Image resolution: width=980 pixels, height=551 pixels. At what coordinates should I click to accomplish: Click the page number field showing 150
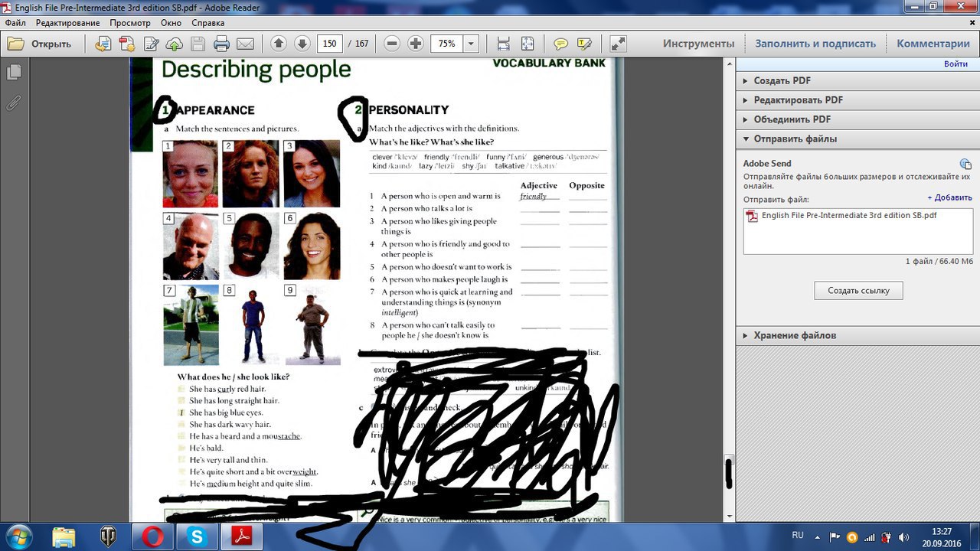click(x=329, y=44)
